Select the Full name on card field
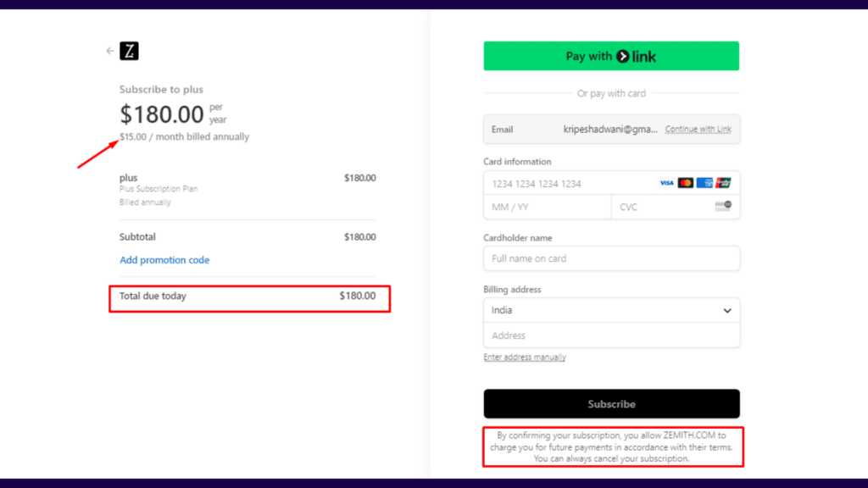Viewport: 868px width, 488px height. tap(593, 258)
